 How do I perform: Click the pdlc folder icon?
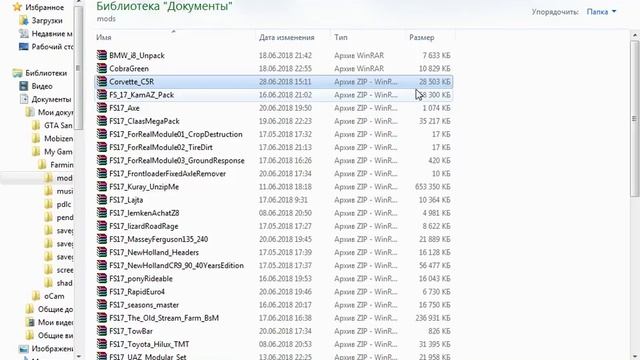click(49, 204)
